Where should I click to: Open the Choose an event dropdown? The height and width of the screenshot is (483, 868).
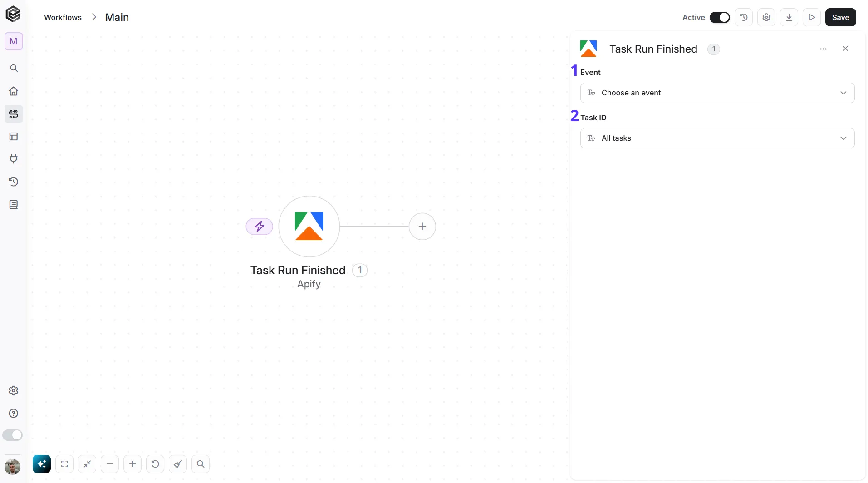[x=717, y=93]
